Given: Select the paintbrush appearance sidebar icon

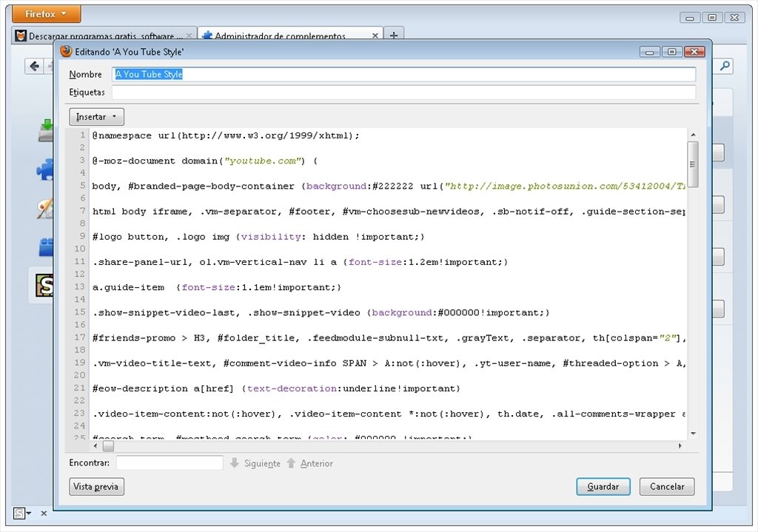Looking at the screenshot, I should (45, 208).
